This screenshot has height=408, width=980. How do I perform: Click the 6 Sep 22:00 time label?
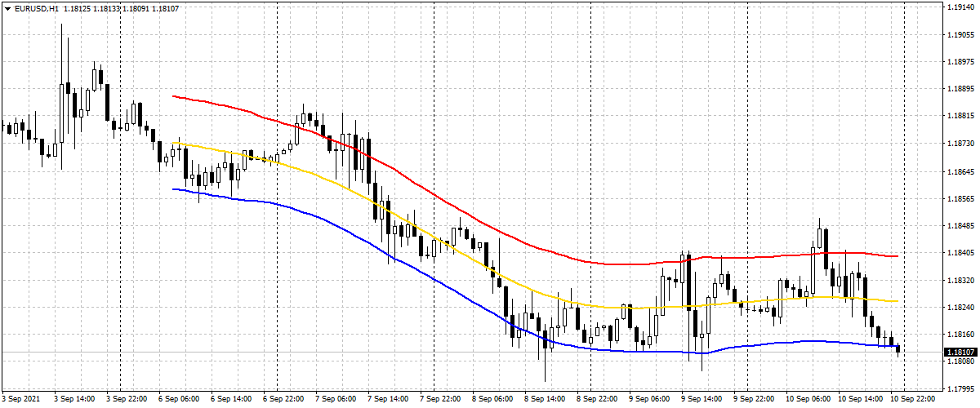coord(285,400)
